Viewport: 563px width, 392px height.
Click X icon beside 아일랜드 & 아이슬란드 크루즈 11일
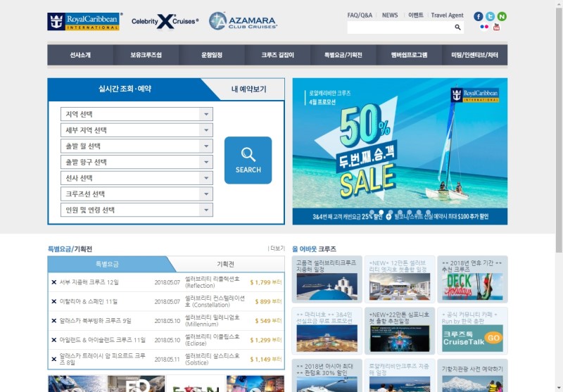[x=54, y=340]
